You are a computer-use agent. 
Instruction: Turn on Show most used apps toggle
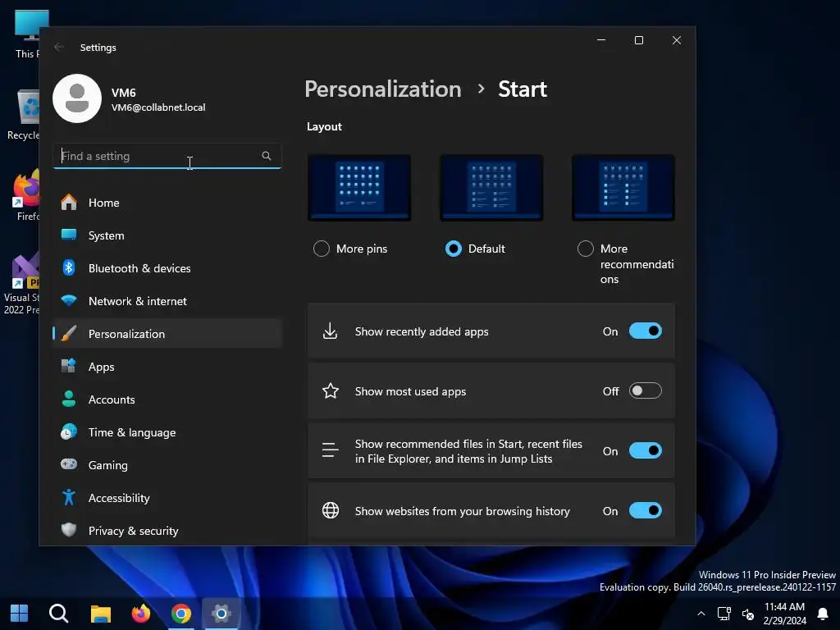pyautogui.click(x=645, y=391)
